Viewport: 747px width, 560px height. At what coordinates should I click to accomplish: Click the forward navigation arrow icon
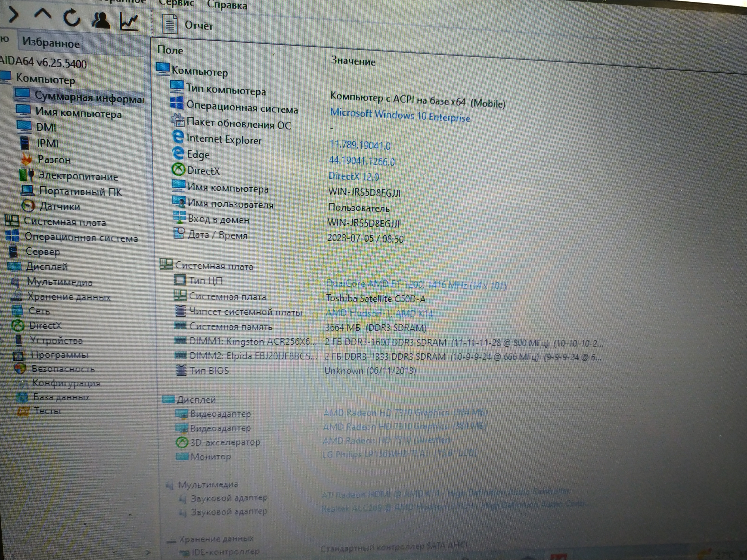(x=14, y=16)
